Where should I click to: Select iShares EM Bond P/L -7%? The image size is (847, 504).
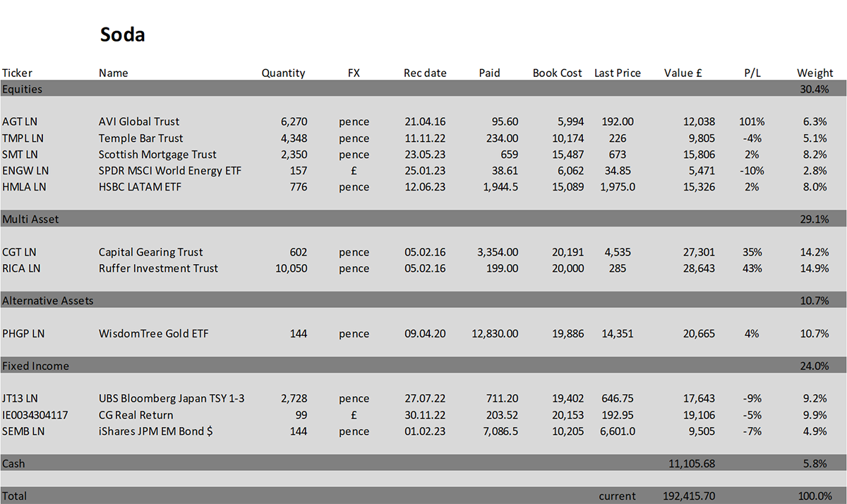coord(752,431)
